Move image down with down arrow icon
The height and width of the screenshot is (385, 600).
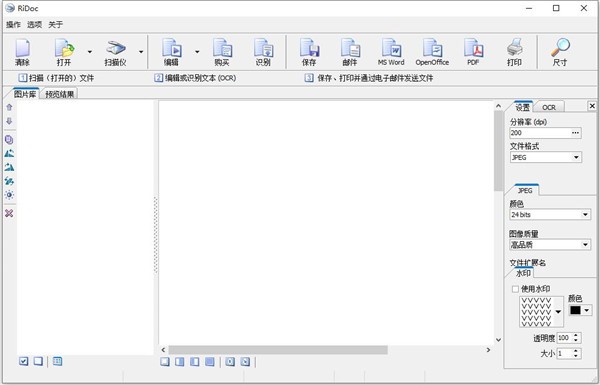[x=10, y=121]
